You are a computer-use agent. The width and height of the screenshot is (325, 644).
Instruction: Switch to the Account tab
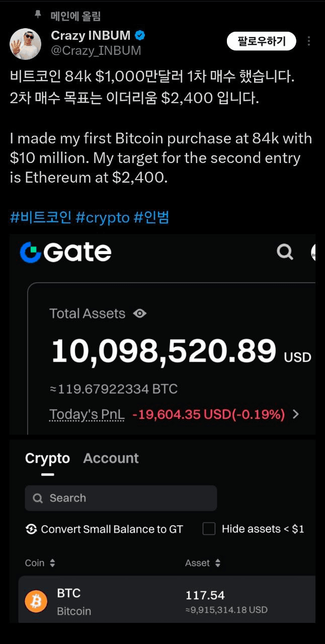coord(111,458)
